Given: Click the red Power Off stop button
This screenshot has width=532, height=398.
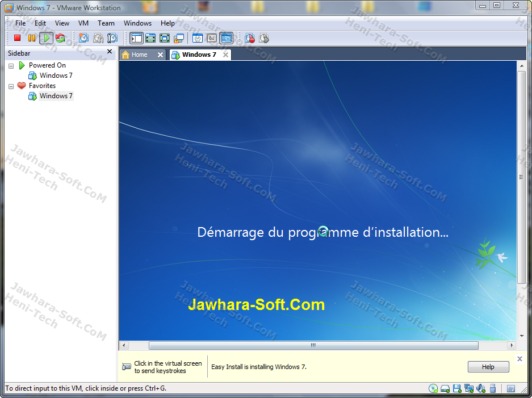Looking at the screenshot, I should point(17,38).
